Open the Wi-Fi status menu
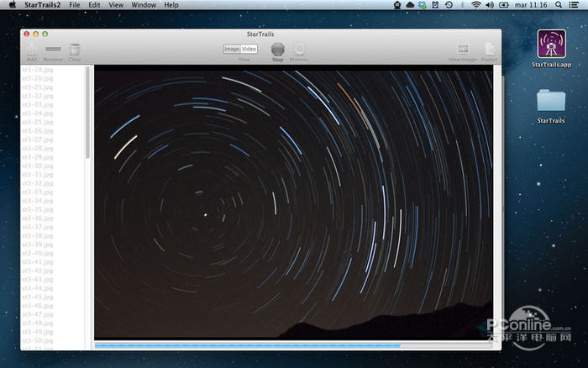The height and width of the screenshot is (368, 588). coord(476,5)
